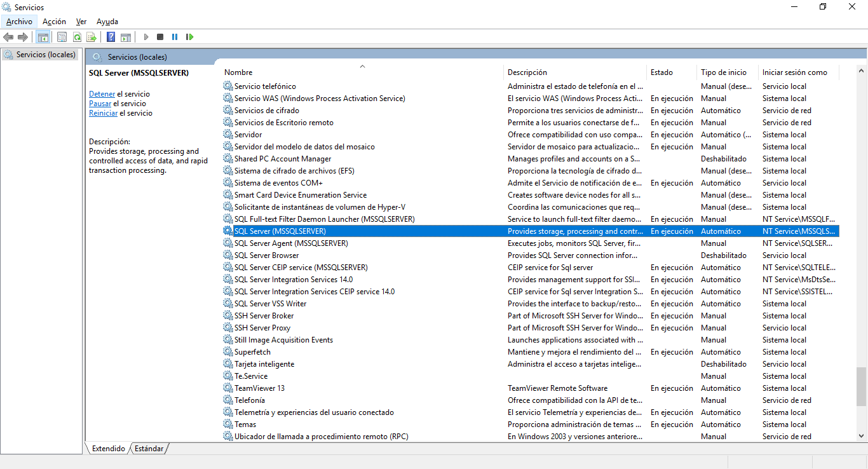Viewport: 868px width, 469px height.
Task: Toggle the show/hide action pane icon
Action: pyautogui.click(x=126, y=37)
